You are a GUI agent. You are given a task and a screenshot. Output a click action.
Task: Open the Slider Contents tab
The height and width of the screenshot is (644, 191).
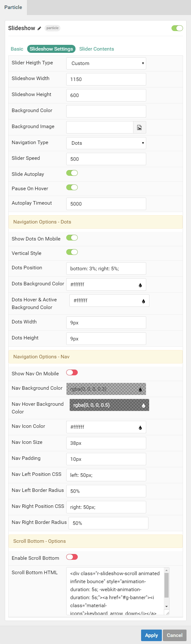[x=97, y=49]
